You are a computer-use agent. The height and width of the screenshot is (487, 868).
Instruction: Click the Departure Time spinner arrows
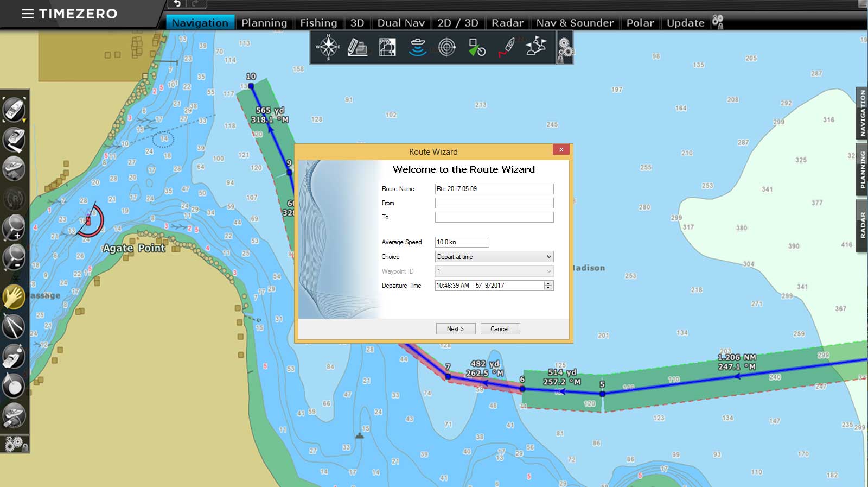click(x=548, y=286)
